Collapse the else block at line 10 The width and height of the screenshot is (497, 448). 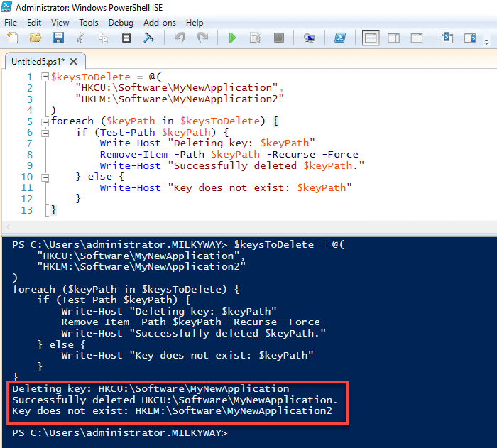(45, 177)
